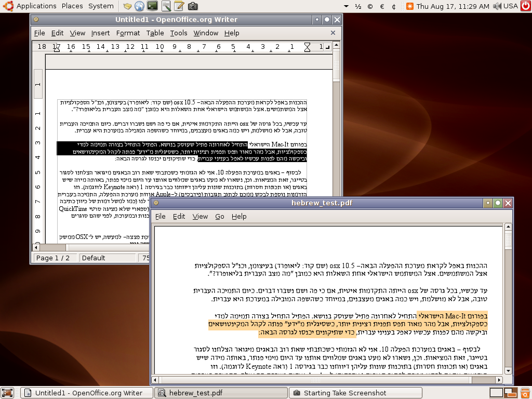Launch the web browser globe icon
This screenshot has width=532, height=399.
pos(139,6)
